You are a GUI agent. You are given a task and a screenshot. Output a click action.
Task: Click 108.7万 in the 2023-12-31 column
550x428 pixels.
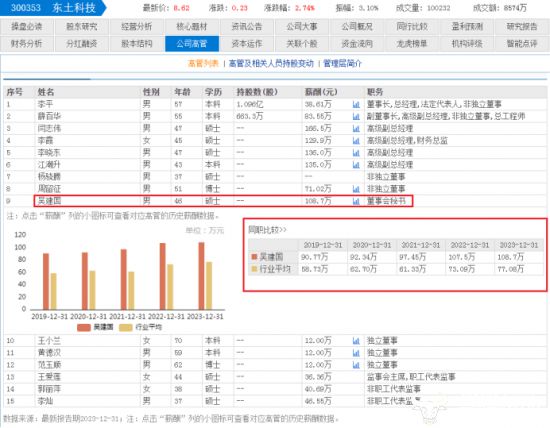point(511,257)
